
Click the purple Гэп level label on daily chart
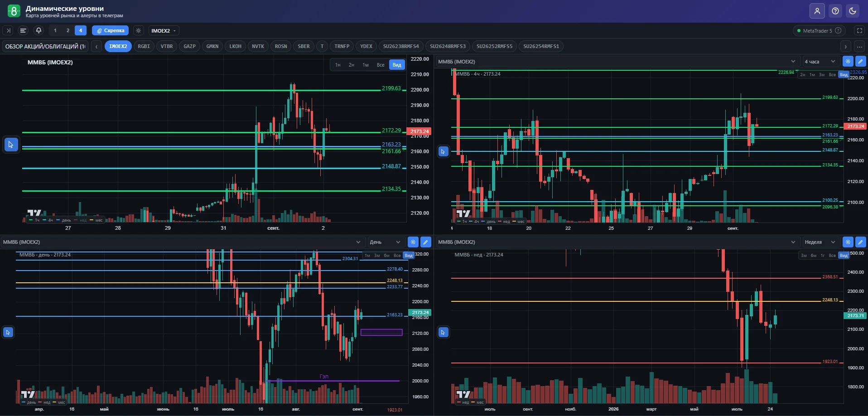pos(324,377)
